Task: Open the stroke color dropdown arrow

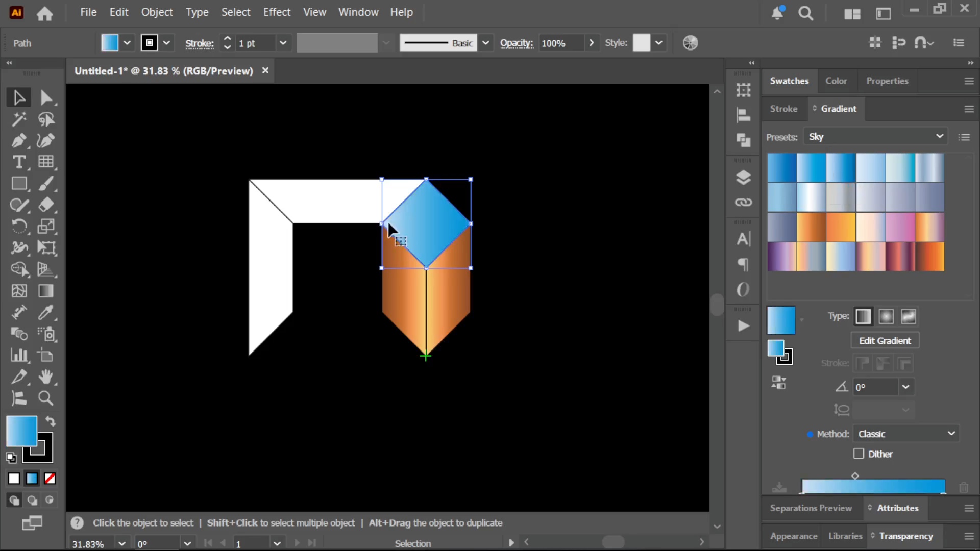Action: 166,43
